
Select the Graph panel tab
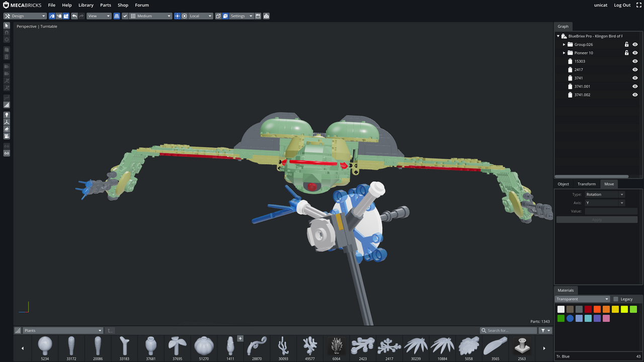point(563,26)
